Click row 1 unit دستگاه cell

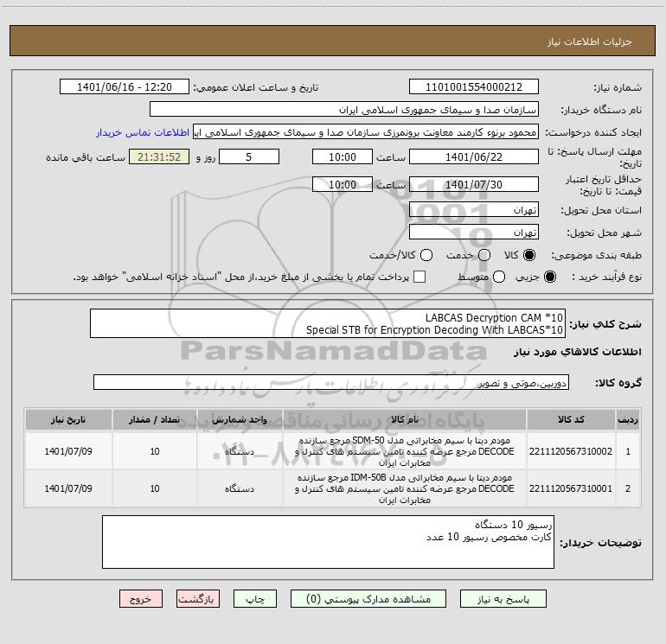pos(240,451)
